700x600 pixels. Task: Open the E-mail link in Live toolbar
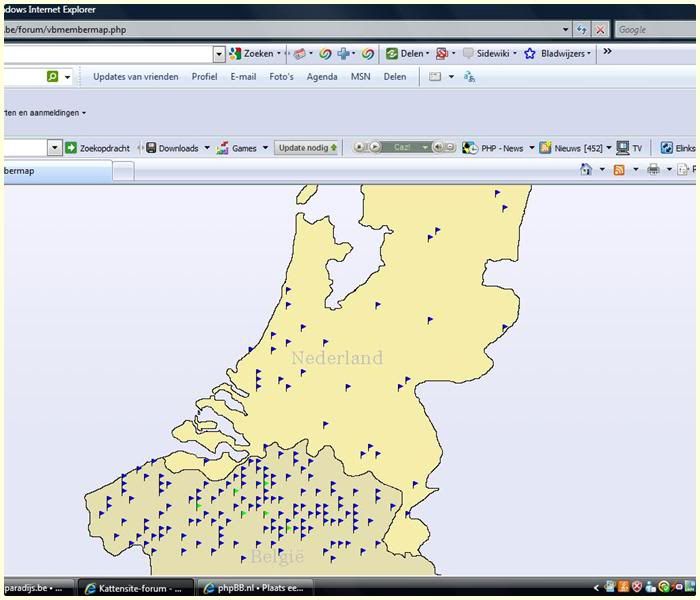pos(243,77)
